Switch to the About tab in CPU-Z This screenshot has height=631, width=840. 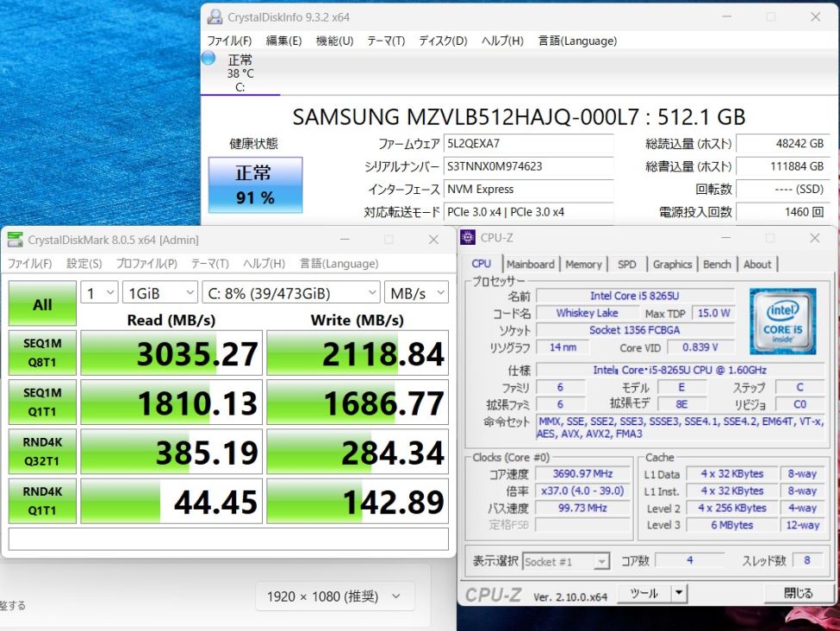coord(757,265)
